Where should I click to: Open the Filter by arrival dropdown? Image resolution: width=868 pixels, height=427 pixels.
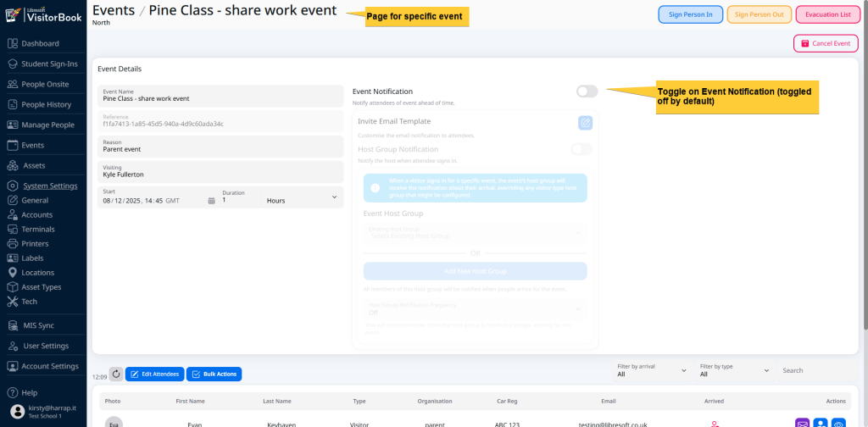pos(651,370)
